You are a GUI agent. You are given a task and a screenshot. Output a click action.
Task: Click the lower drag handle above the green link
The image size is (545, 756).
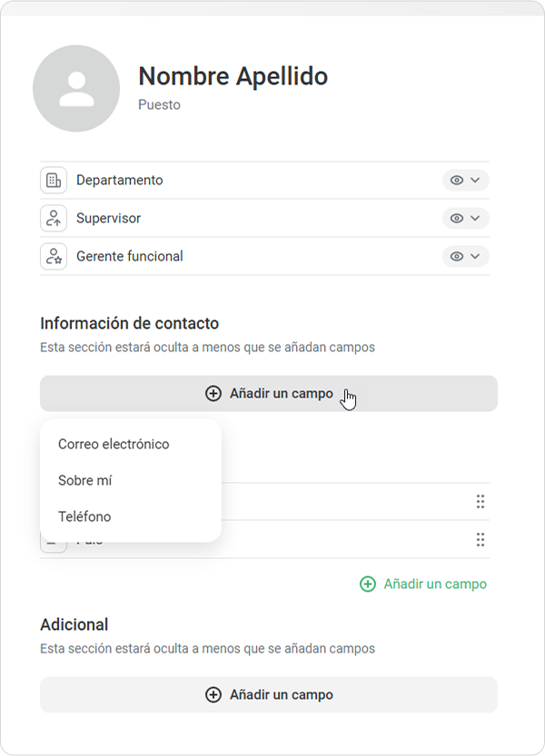pos(481,540)
